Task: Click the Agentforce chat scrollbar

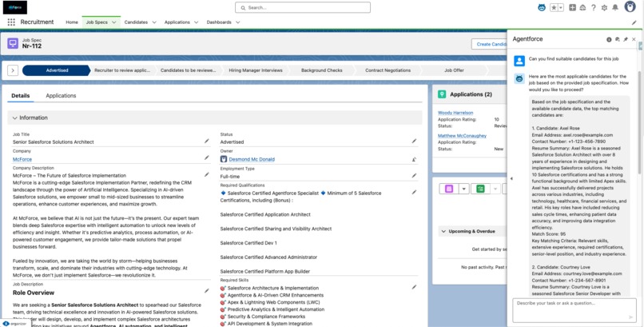Action: [x=638, y=122]
